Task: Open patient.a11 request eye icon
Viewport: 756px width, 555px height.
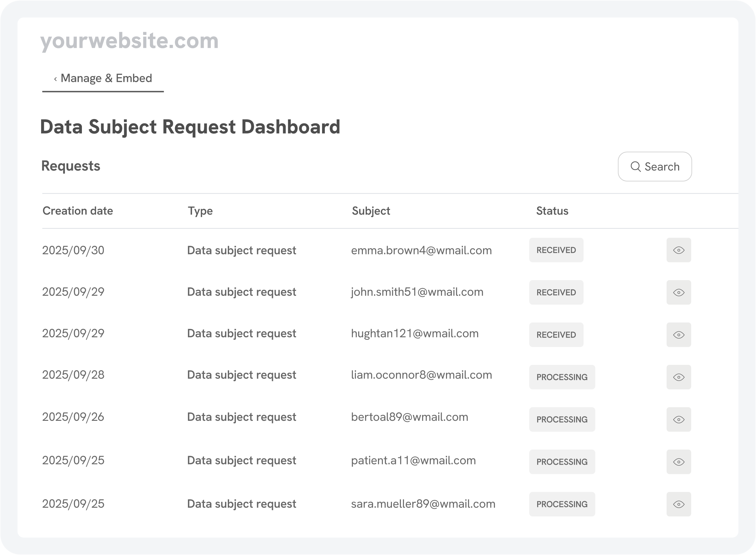Action: coord(678,462)
